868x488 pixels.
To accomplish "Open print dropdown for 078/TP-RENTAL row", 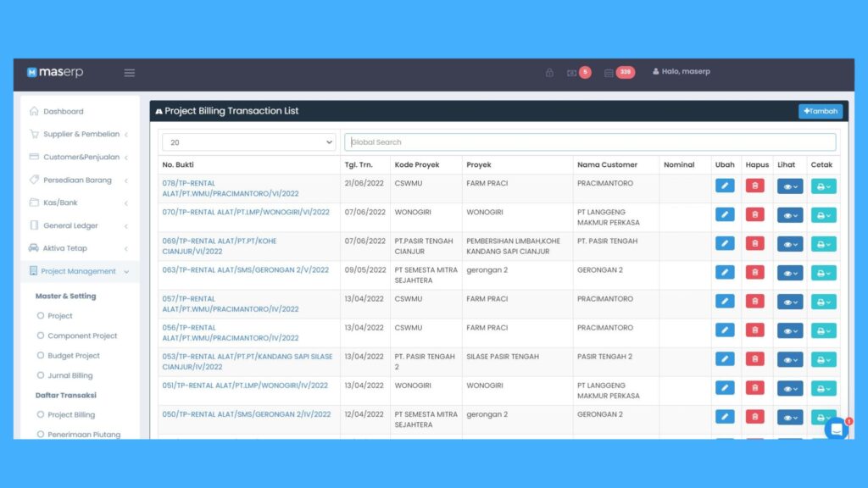I will [823, 186].
